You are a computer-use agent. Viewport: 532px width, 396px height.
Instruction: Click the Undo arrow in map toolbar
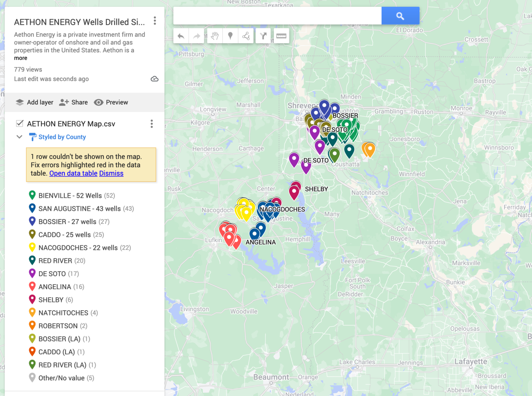(181, 36)
